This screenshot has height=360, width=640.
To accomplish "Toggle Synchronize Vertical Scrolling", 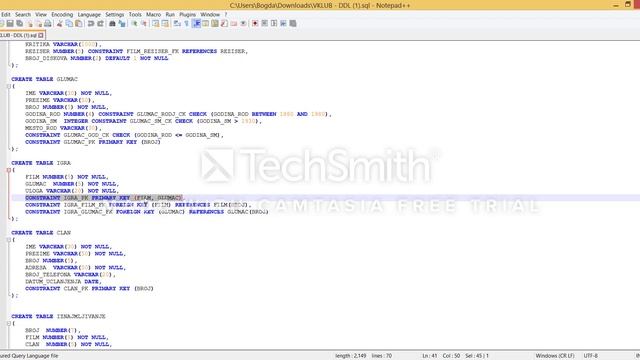I will point(156,24).
